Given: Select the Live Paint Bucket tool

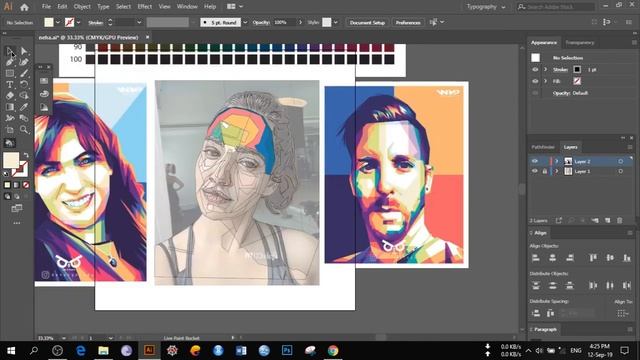Looking at the screenshot, I should pos(10,143).
